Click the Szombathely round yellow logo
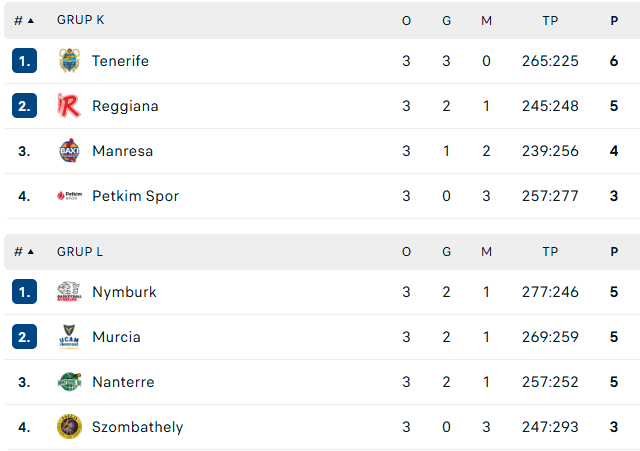 [69, 427]
